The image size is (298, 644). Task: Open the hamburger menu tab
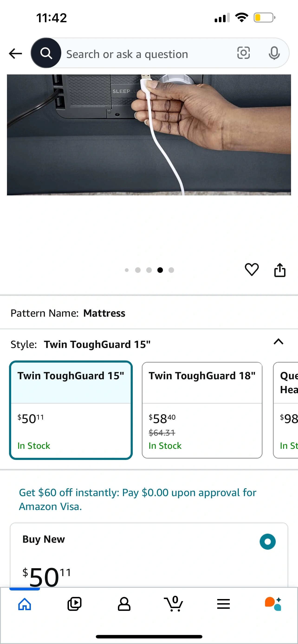coord(223,604)
